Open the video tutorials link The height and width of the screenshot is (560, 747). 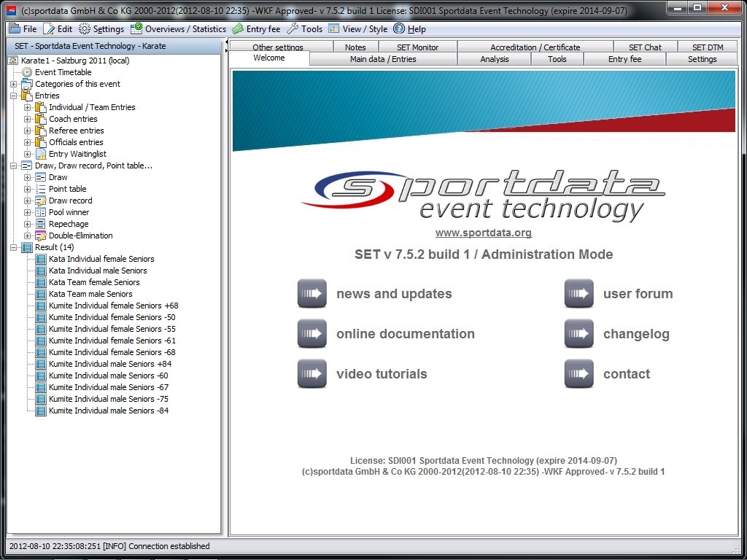(x=382, y=374)
